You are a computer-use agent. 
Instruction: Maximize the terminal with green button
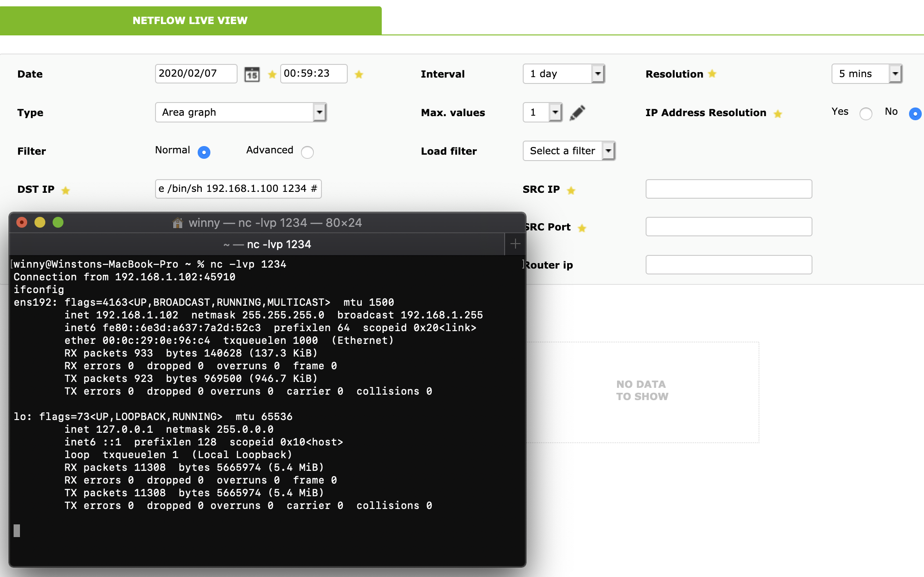58,222
